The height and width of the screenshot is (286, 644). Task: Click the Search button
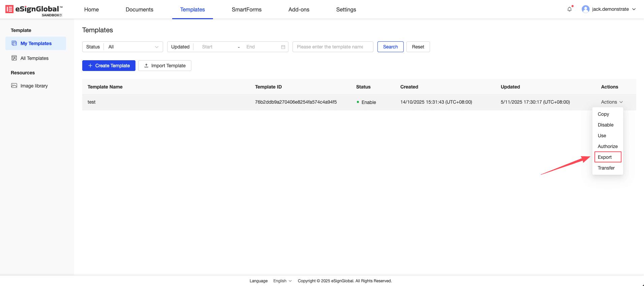tap(390, 47)
